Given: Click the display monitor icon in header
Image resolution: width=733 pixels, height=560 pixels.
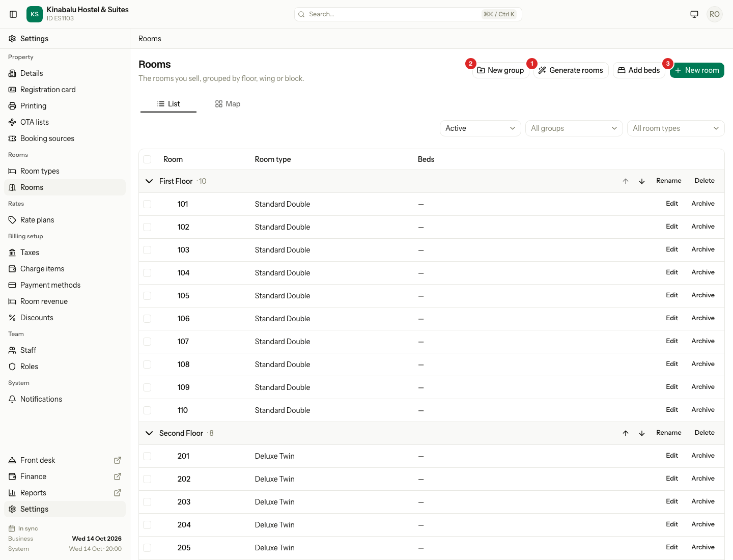Looking at the screenshot, I should pos(694,14).
